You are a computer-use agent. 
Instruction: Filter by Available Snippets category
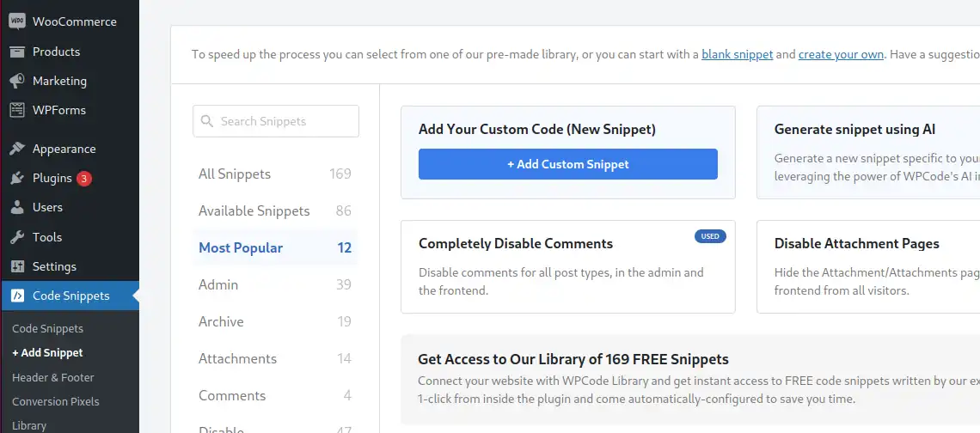(x=275, y=210)
